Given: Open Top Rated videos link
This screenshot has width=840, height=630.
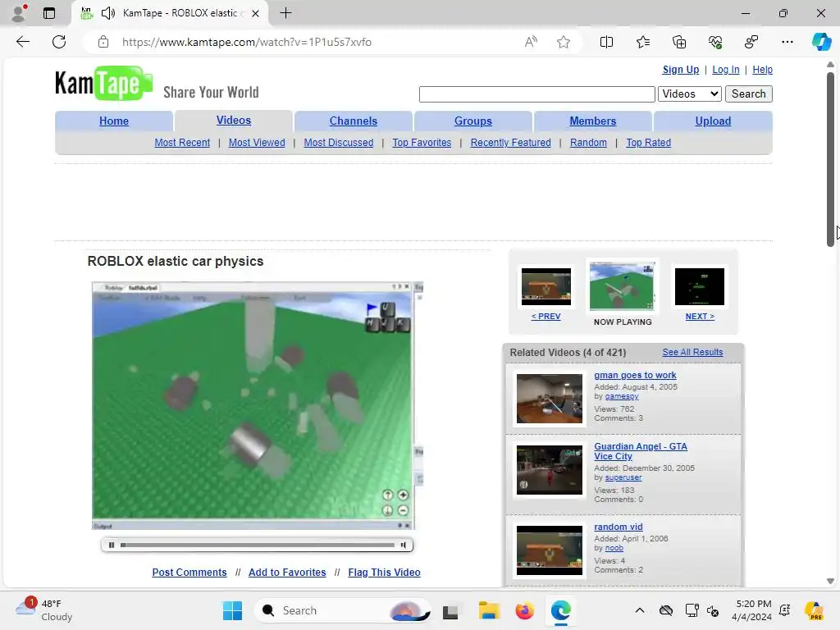Looking at the screenshot, I should click(648, 143).
